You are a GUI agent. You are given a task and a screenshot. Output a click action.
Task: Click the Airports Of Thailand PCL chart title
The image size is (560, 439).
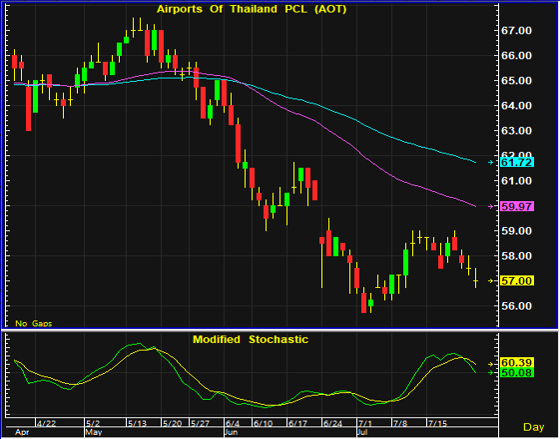pos(251,9)
